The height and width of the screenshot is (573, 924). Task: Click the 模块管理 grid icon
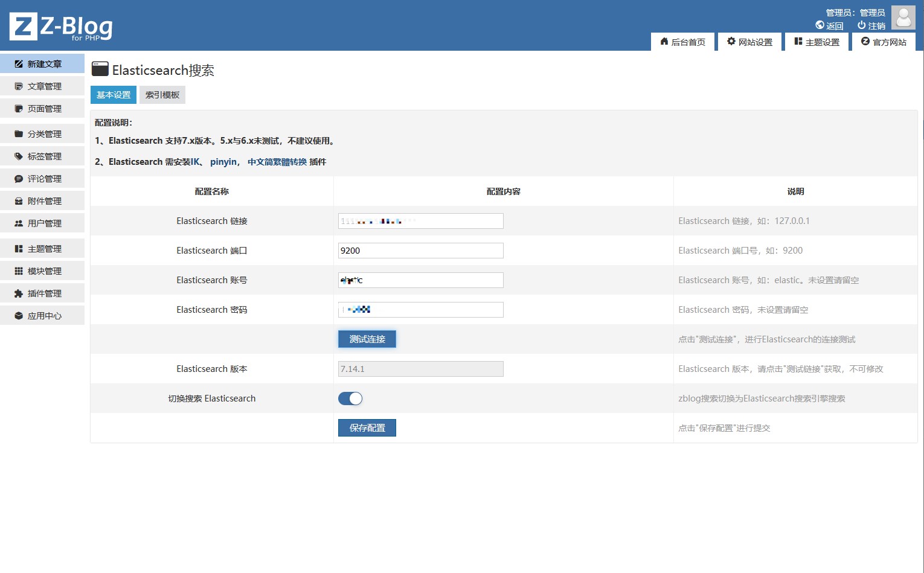point(19,271)
